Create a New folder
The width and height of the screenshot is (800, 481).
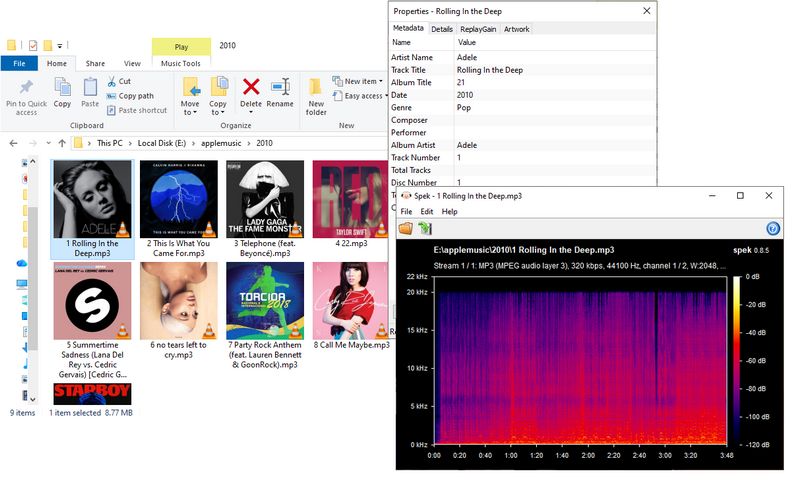tap(316, 97)
